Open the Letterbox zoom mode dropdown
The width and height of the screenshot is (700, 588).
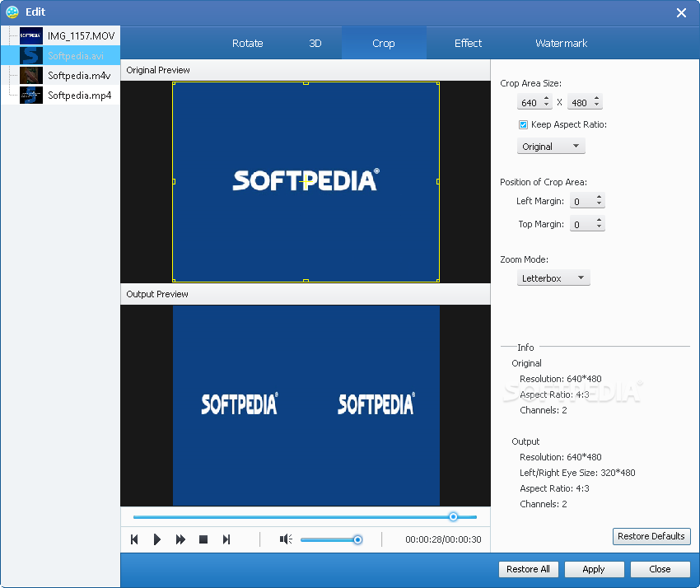553,278
